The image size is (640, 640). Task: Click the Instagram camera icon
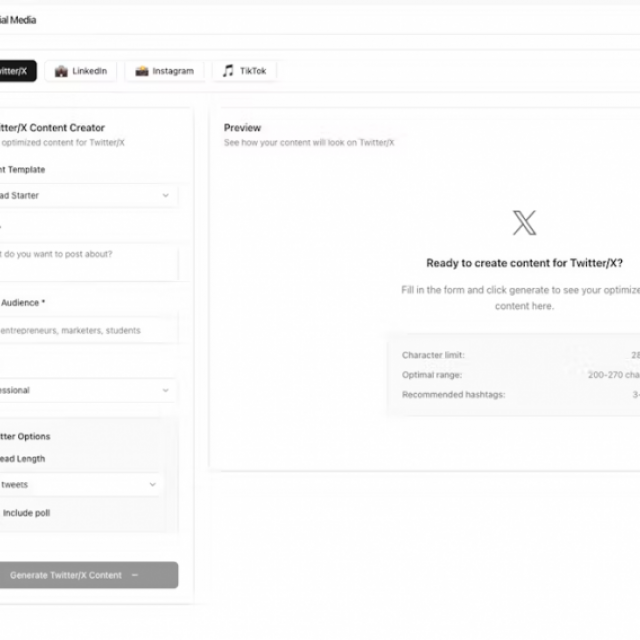(x=142, y=71)
